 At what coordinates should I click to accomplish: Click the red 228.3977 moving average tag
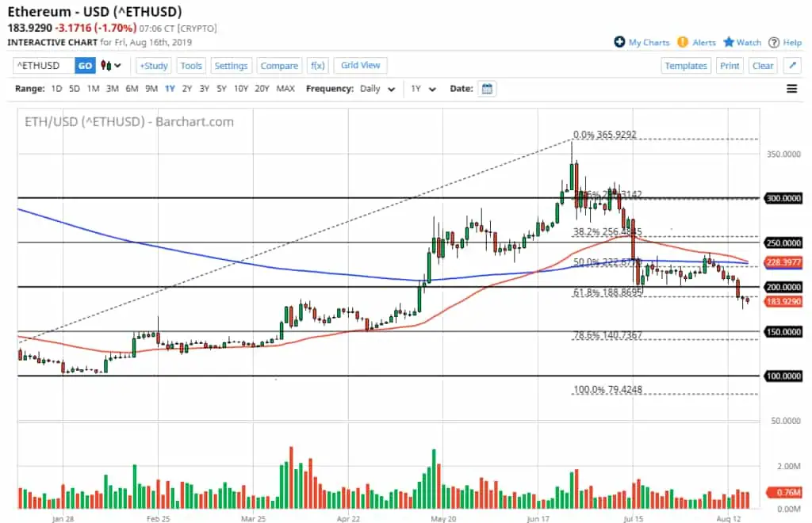(783, 262)
